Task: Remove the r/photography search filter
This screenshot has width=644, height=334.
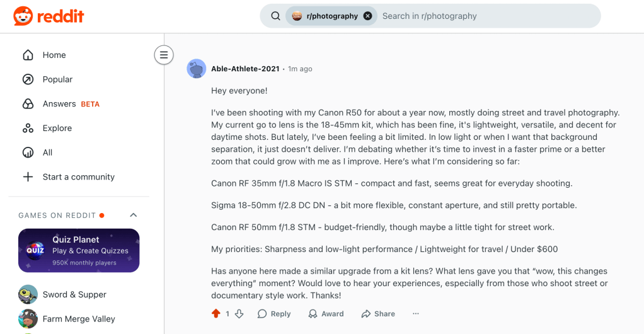Action: pos(367,16)
